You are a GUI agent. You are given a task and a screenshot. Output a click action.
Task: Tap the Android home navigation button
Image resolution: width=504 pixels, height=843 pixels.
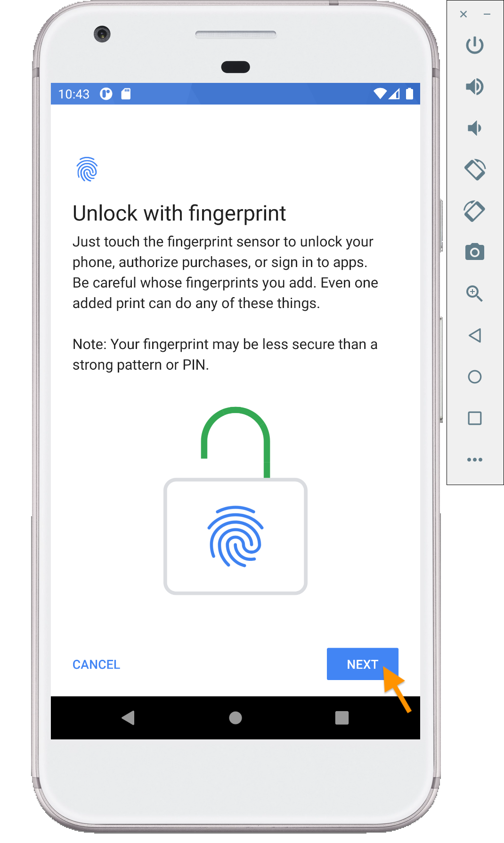[x=236, y=718]
